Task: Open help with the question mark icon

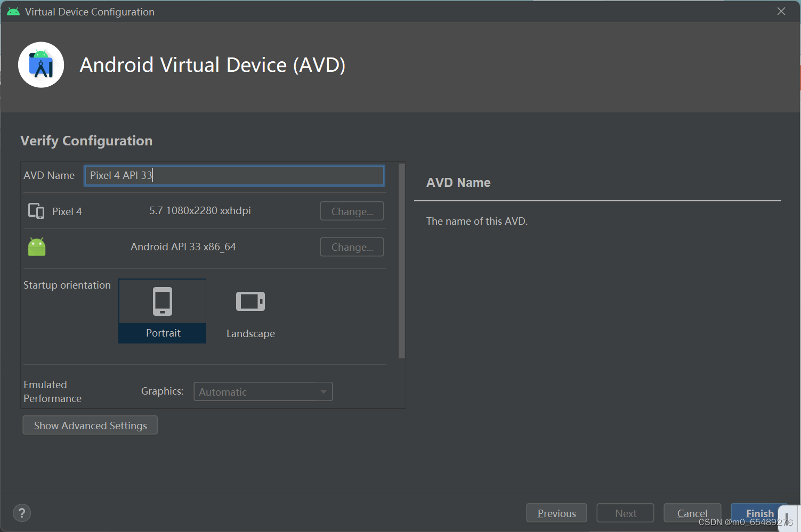Action: pos(22,513)
